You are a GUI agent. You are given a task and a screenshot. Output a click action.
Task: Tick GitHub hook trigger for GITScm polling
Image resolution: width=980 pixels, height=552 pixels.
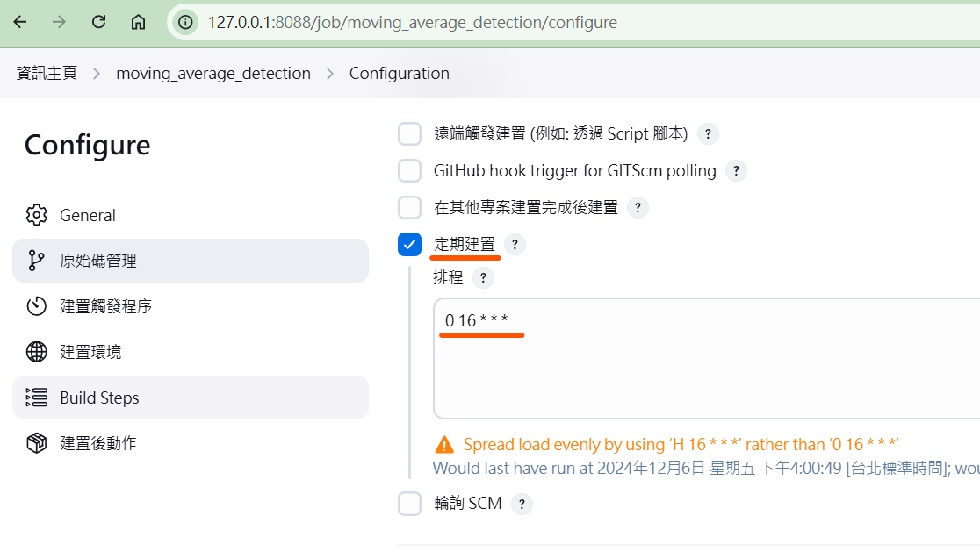point(409,170)
